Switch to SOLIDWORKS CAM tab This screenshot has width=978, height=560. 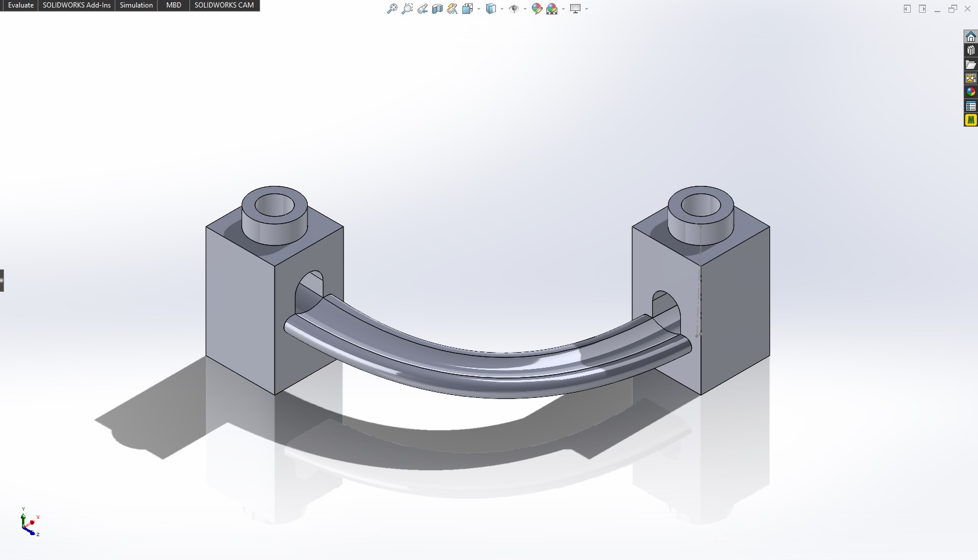point(224,5)
